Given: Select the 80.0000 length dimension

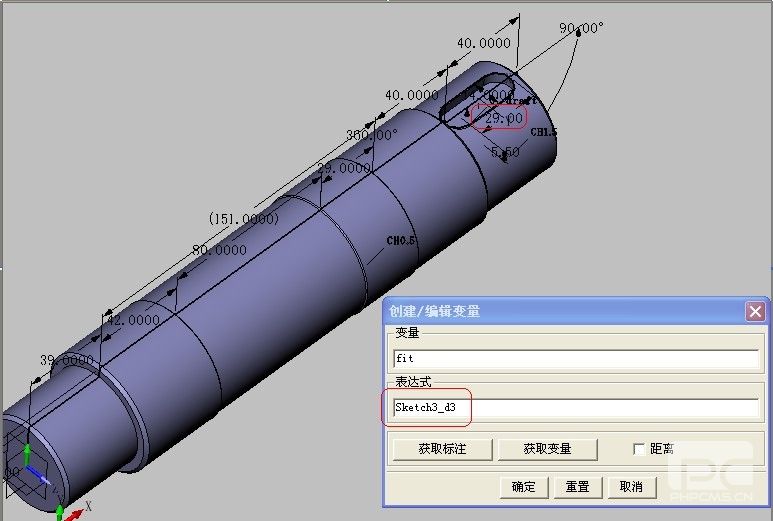Looking at the screenshot, I should tap(219, 250).
